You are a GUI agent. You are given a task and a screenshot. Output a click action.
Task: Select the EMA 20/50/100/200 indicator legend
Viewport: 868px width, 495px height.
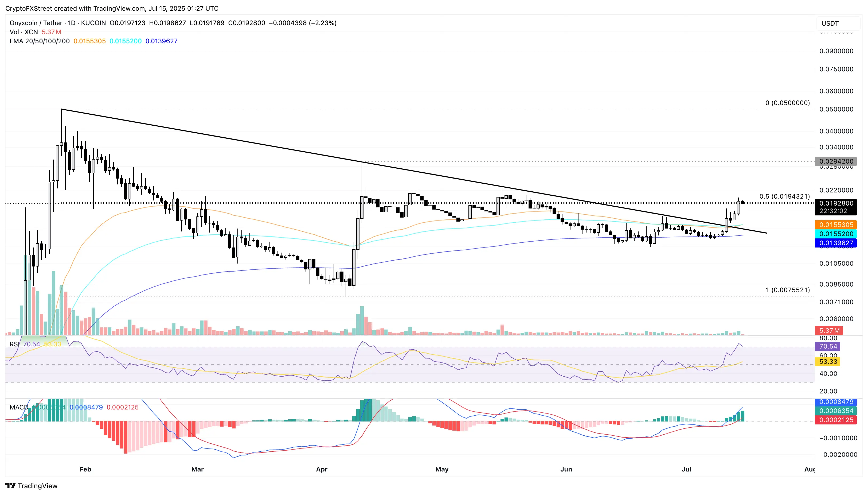click(40, 41)
